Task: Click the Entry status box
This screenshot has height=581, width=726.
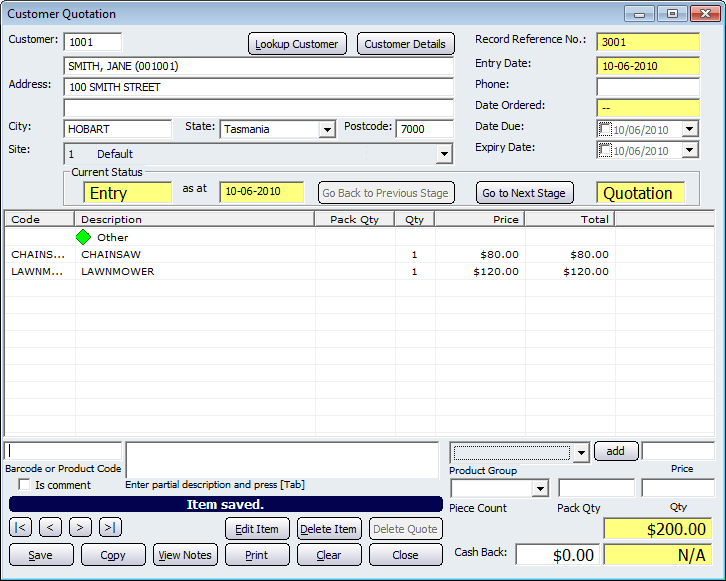Action: (x=128, y=193)
